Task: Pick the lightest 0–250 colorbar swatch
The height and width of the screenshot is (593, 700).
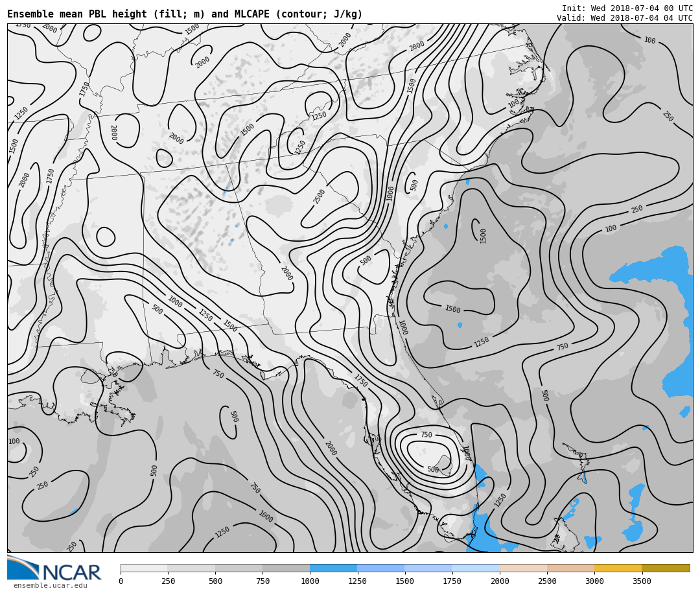Action: pos(144,568)
